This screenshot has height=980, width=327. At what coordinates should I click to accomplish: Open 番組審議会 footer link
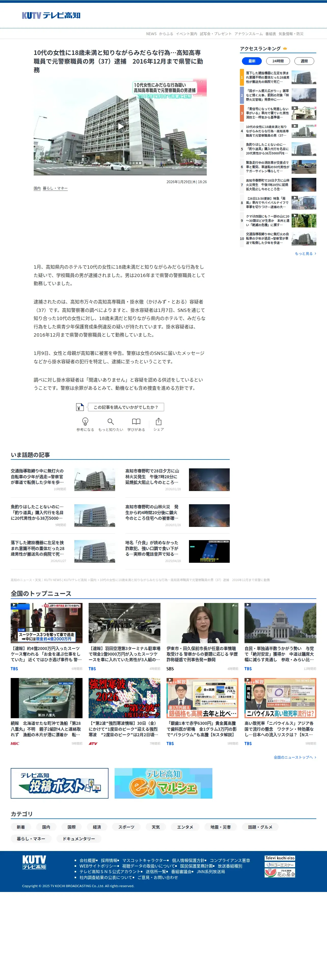pos(181,872)
